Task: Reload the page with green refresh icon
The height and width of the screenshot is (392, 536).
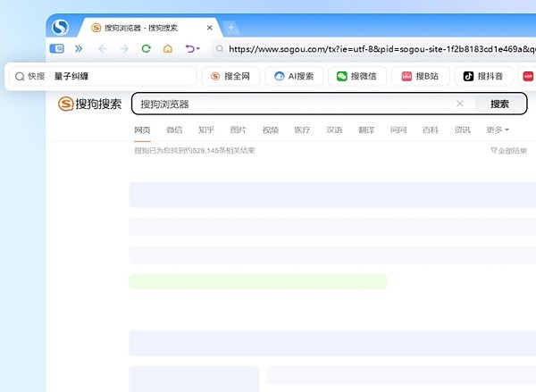Action: click(x=146, y=49)
